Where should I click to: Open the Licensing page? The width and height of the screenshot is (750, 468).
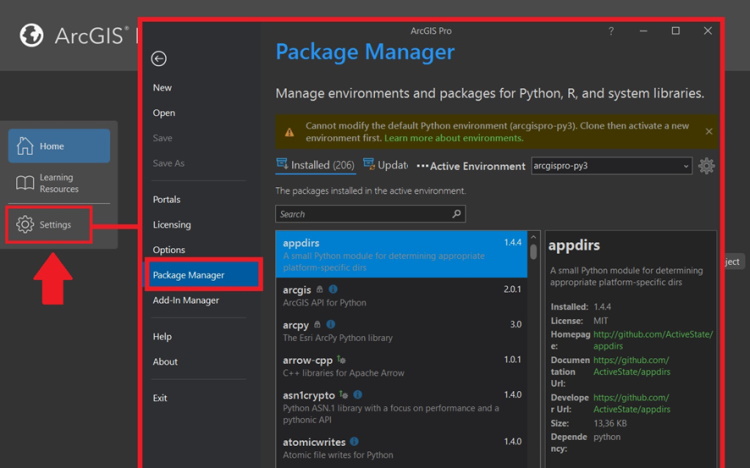point(172,224)
